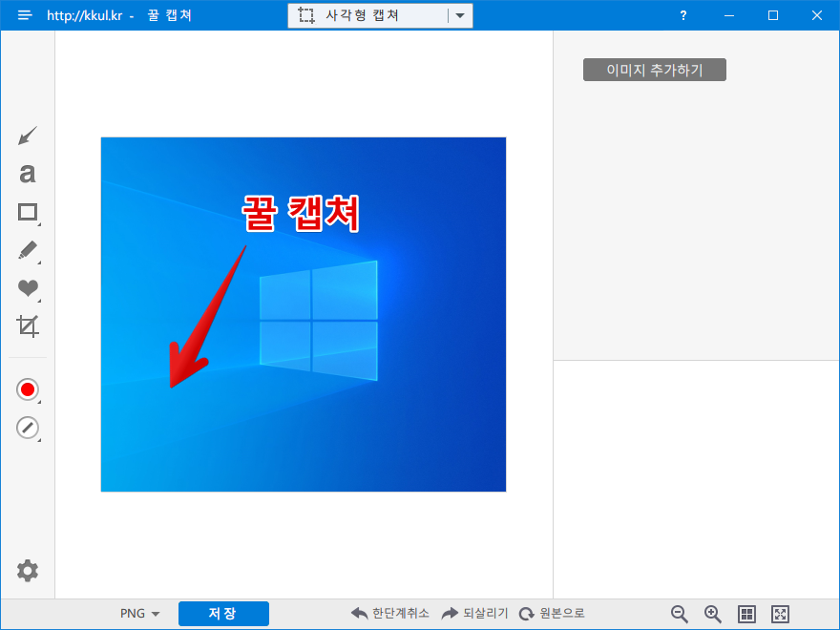
Task: Click the help question mark
Action: (683, 15)
